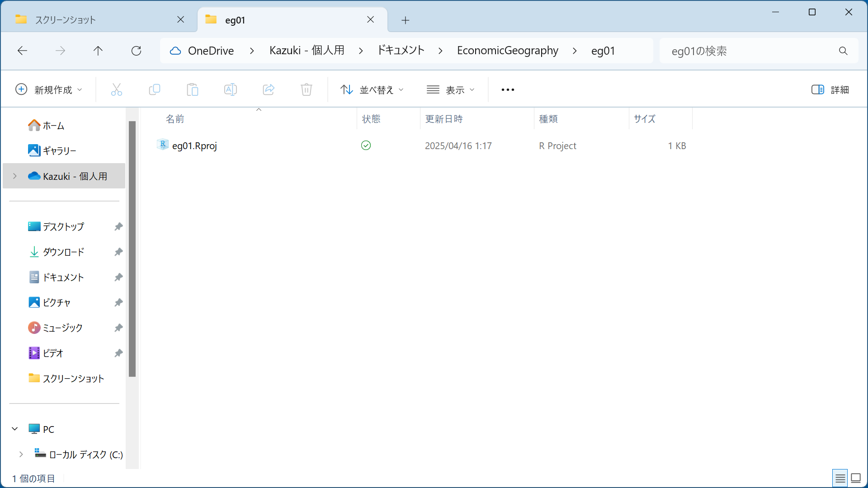Screen dimensions: 868x488
Task: Open the 新規作成 dropdown
Action: [49, 89]
